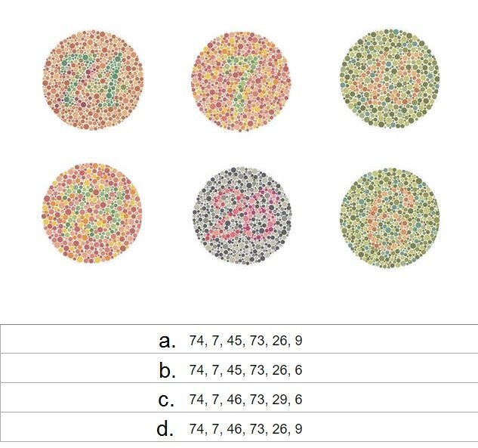Choose answer letter 'b.'
This screenshot has width=478, height=448.
168,370
